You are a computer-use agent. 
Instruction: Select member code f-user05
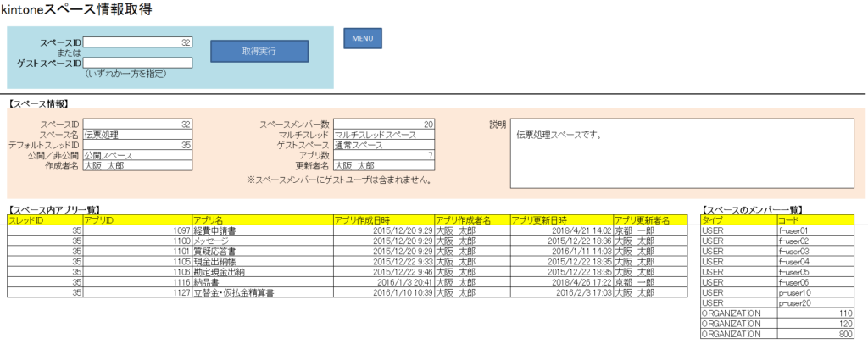815,271
